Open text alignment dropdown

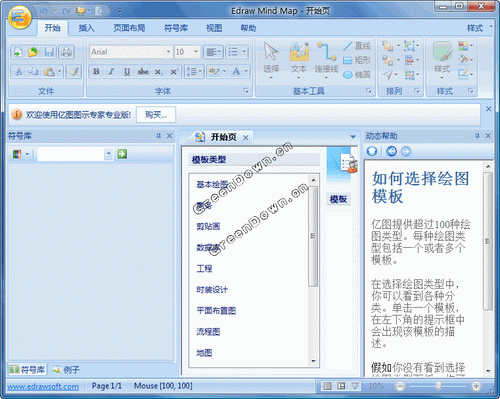click(x=213, y=52)
